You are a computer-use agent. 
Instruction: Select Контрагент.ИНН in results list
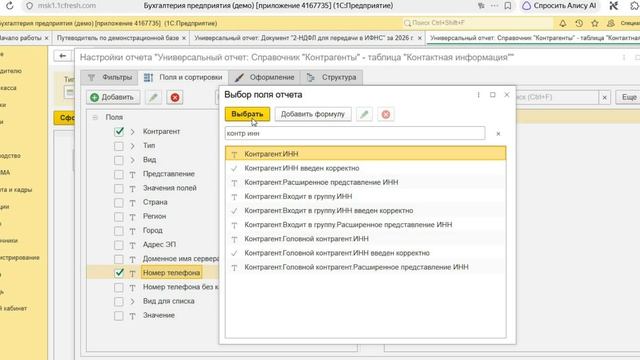366,154
